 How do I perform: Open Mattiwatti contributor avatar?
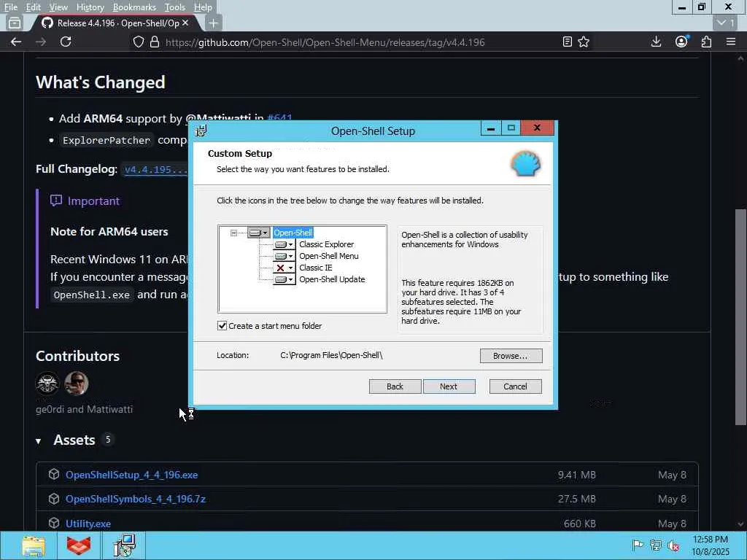[x=76, y=384]
